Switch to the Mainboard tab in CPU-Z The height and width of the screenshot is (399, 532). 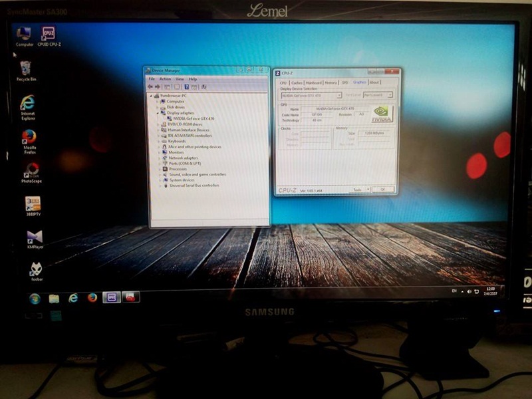tap(313, 82)
